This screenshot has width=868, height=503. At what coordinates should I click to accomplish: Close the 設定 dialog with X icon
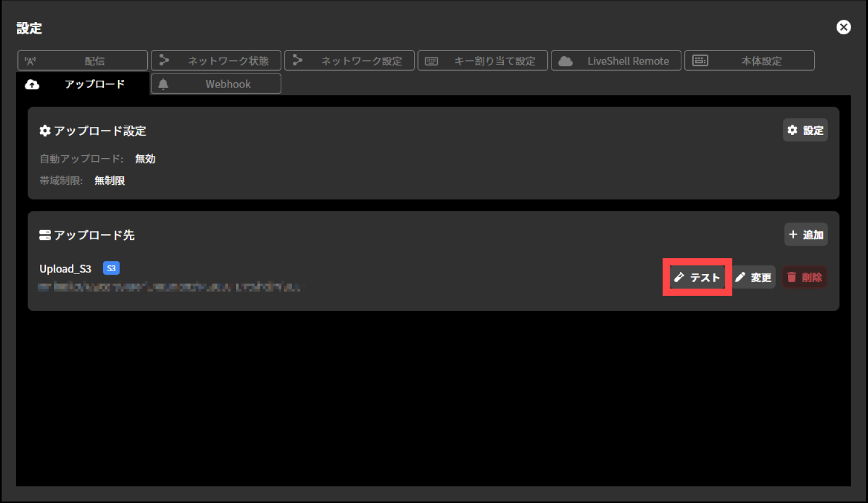(844, 27)
